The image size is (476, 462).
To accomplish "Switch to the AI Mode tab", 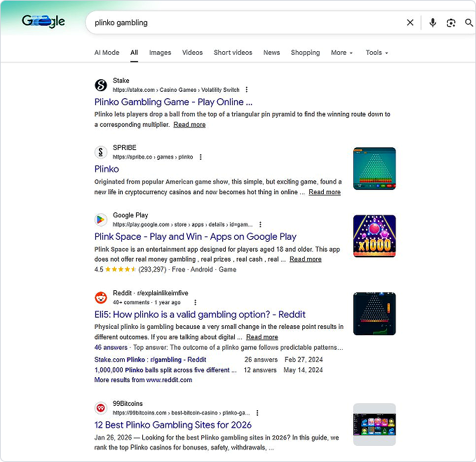I will [x=107, y=53].
